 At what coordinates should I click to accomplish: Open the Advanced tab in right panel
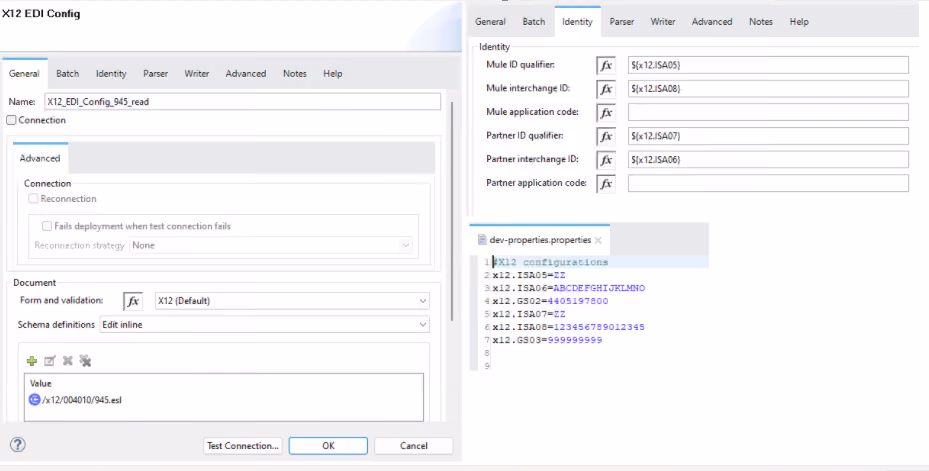[x=712, y=21]
